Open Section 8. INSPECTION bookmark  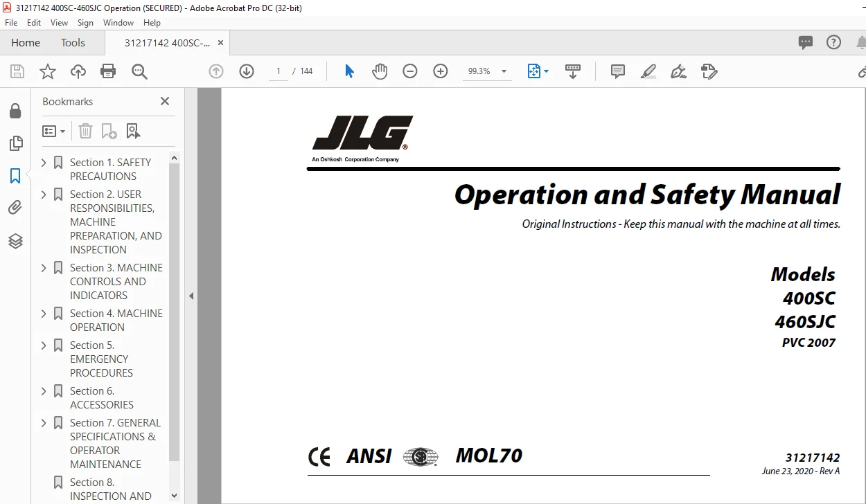110,489
